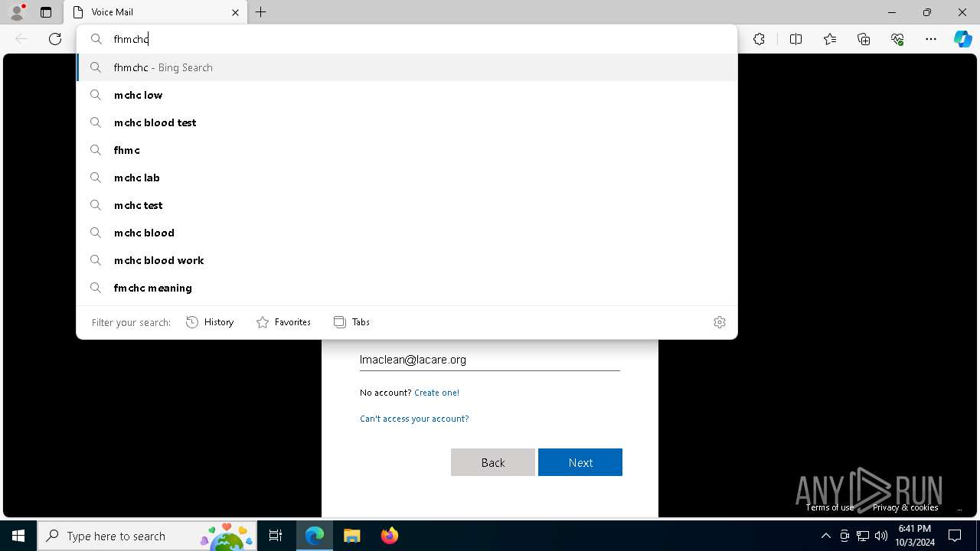The width and height of the screenshot is (980, 551).
Task: Show hidden system tray icons
Action: pyautogui.click(x=825, y=536)
